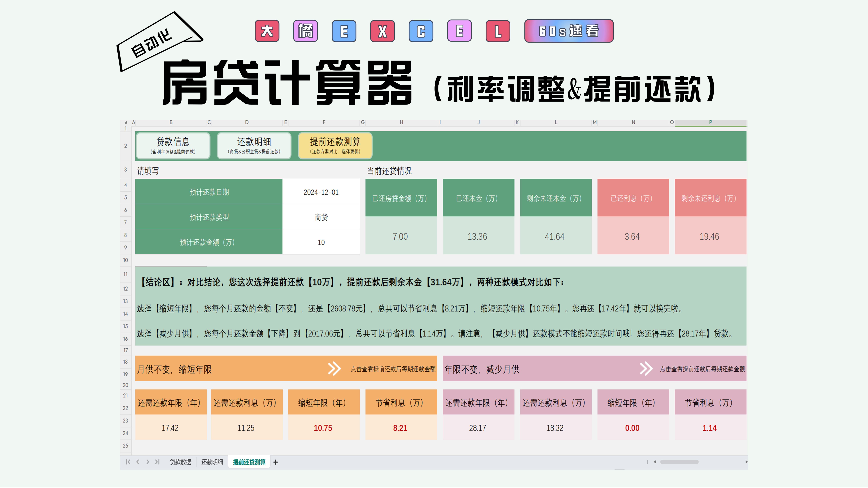Click 已还本金 value 13.36

pos(478,235)
